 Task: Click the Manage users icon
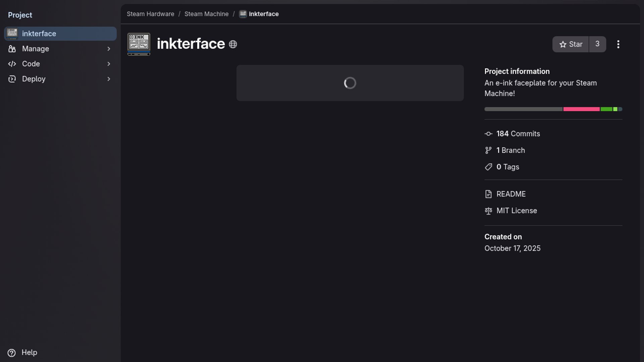coord(12,49)
